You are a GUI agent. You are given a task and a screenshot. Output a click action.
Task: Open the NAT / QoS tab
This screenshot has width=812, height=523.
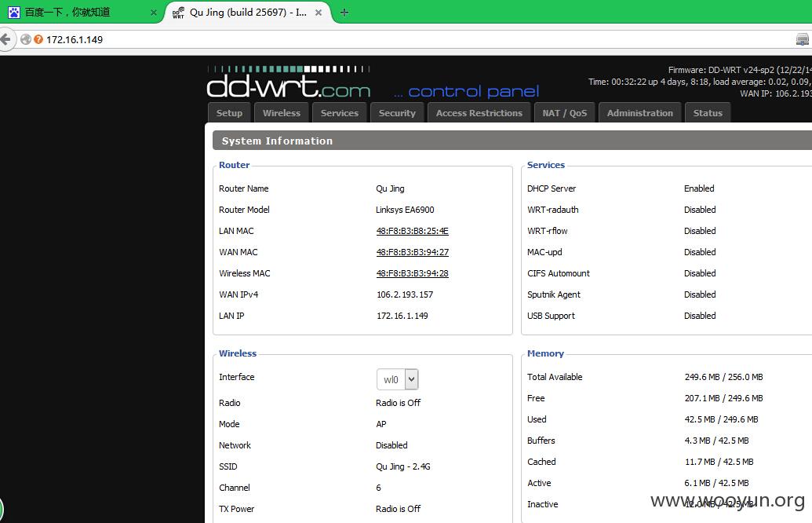[x=564, y=113]
